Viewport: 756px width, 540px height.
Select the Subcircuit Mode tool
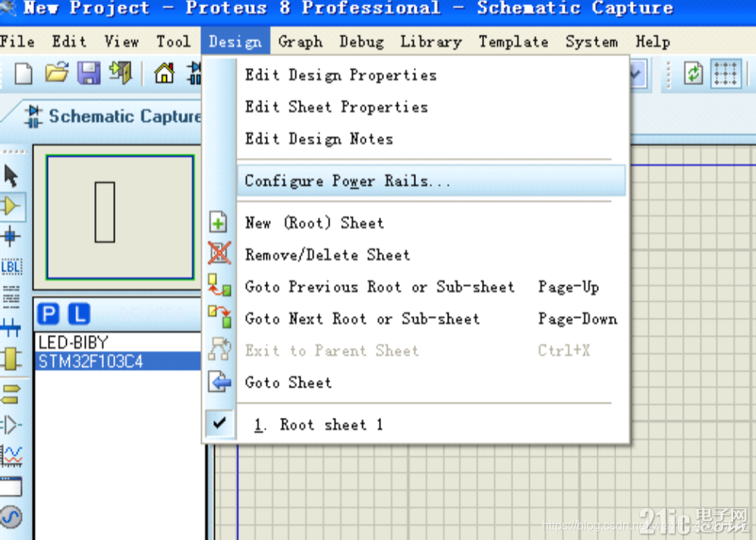click(11, 358)
